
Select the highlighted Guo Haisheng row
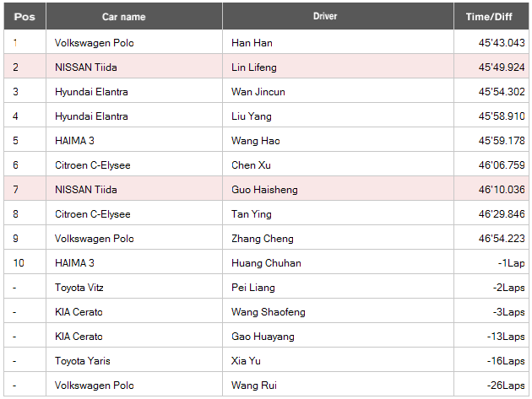[266, 190]
